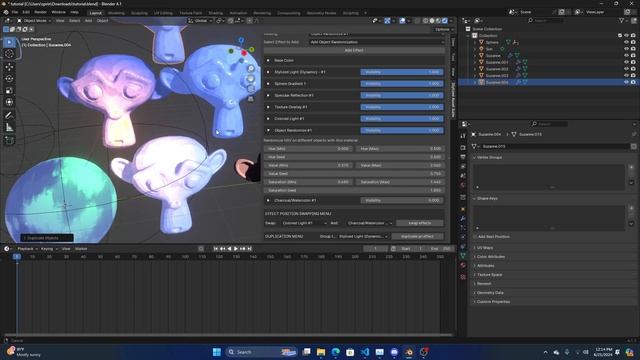The height and width of the screenshot is (360, 640).
Task: Click the outliner filter funnel icon
Action: coord(622,20)
